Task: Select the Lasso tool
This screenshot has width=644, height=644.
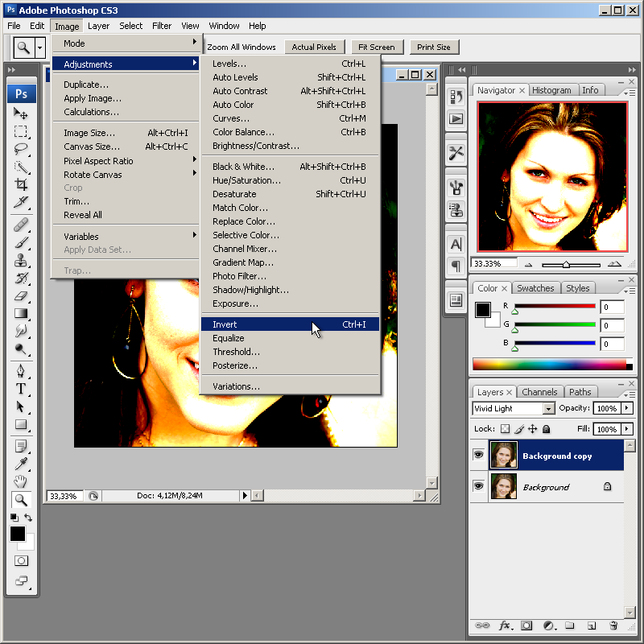Action: coord(21,149)
